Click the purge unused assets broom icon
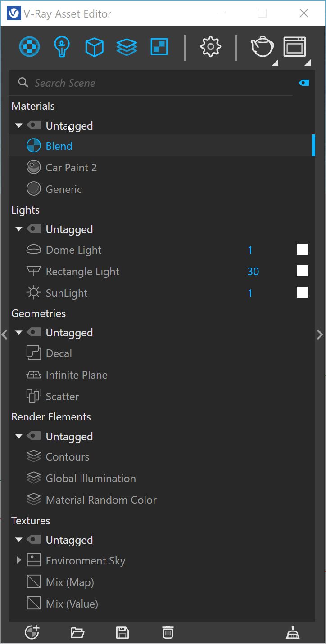The height and width of the screenshot is (644, 326). 293,633
